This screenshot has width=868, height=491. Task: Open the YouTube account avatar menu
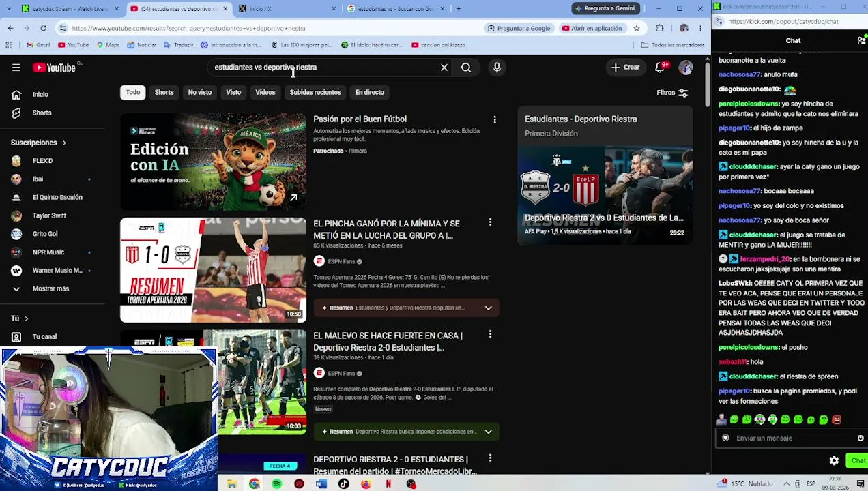coord(686,68)
